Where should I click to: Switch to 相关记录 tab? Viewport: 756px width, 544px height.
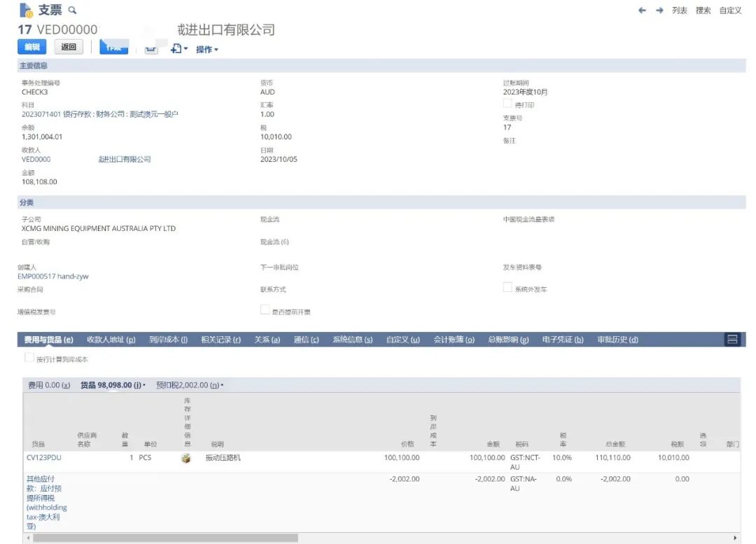tap(220, 340)
